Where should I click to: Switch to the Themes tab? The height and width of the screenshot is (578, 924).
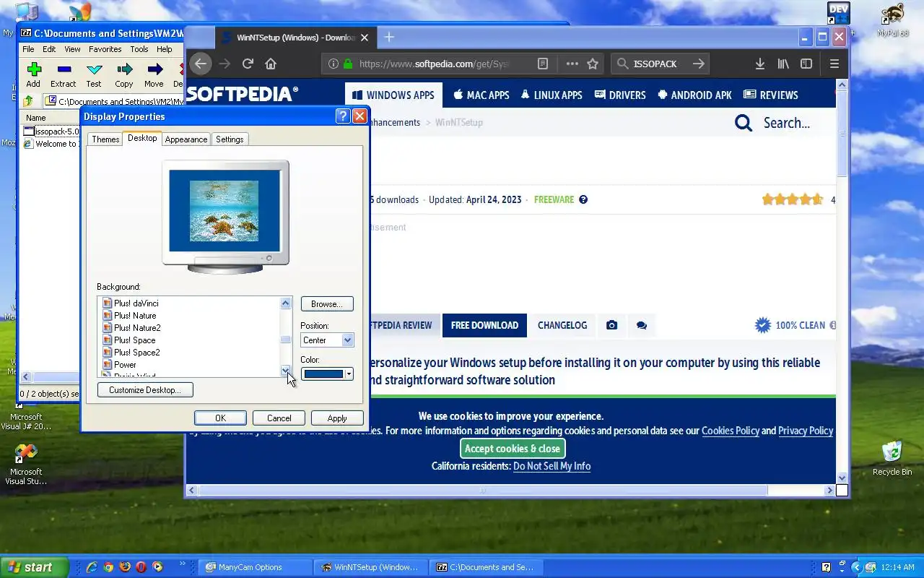[x=105, y=139]
